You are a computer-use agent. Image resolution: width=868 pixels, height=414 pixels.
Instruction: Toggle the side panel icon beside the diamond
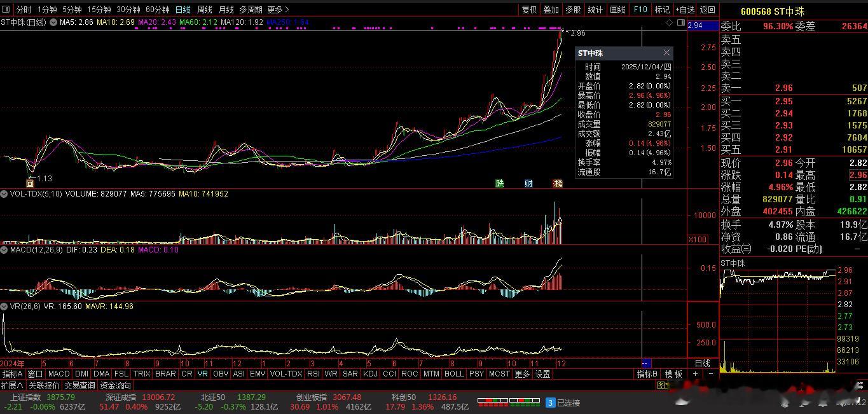coord(680,22)
